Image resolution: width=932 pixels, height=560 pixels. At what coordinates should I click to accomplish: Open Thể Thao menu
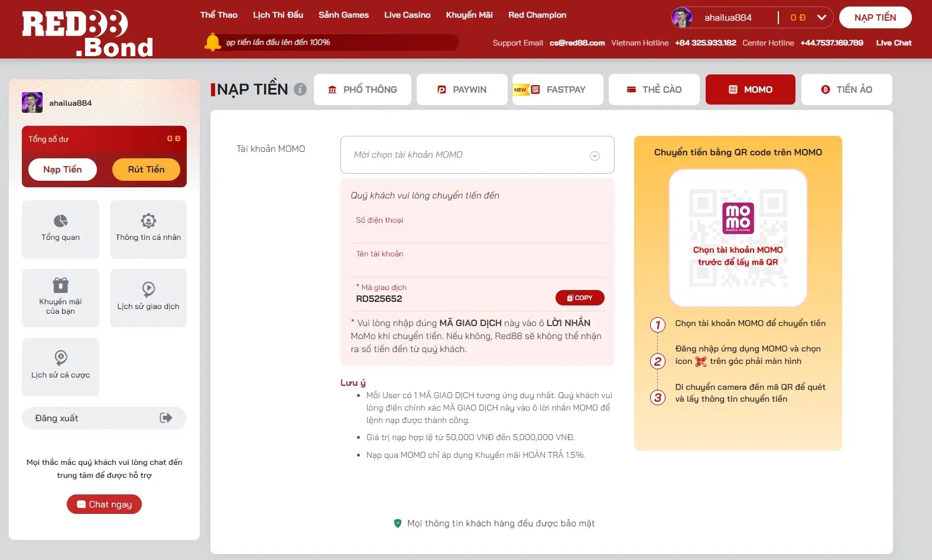[x=219, y=15]
